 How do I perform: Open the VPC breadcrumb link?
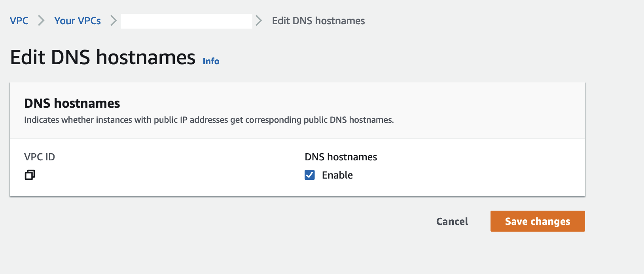pyautogui.click(x=19, y=21)
